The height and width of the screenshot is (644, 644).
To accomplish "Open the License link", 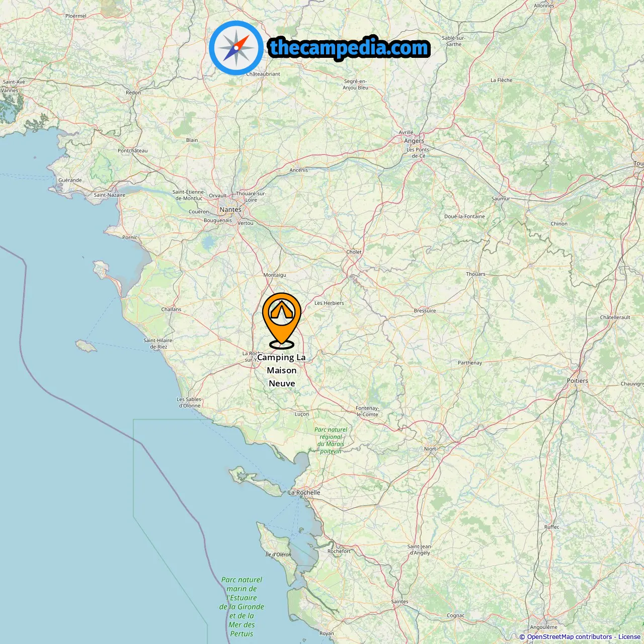I will tap(629, 636).
